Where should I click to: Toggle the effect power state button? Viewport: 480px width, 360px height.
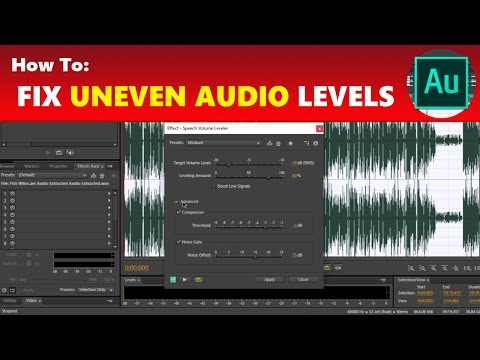pyautogui.click(x=173, y=279)
